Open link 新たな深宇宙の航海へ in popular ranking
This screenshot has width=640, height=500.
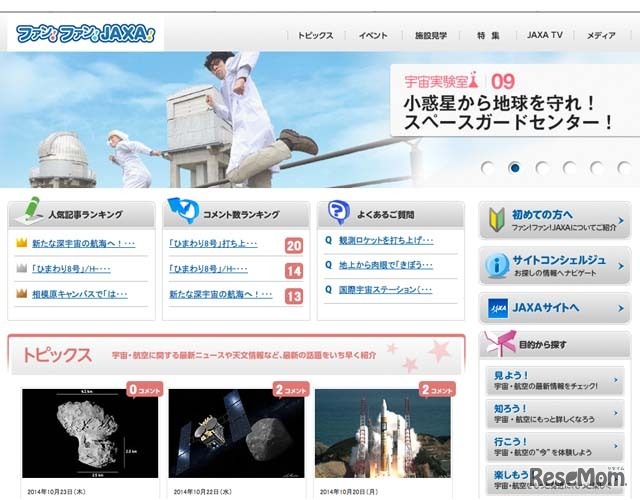[84, 243]
